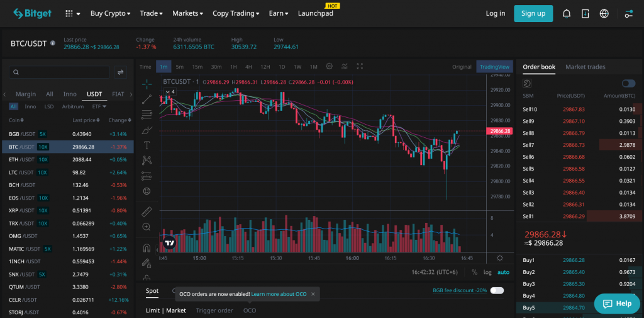The image size is (644, 318).
Task: Expand chart to fullscreen
Action: [360, 66]
